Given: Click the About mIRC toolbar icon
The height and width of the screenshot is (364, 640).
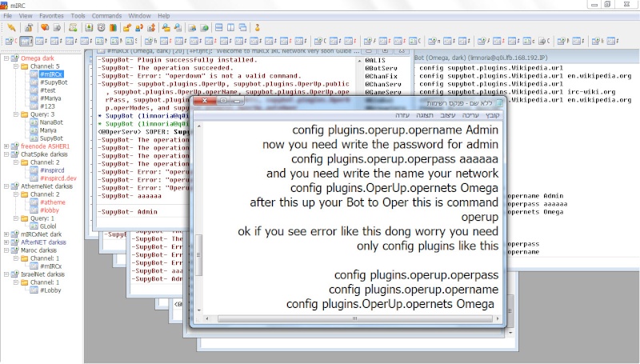Looking at the screenshot, I should click(x=257, y=28).
